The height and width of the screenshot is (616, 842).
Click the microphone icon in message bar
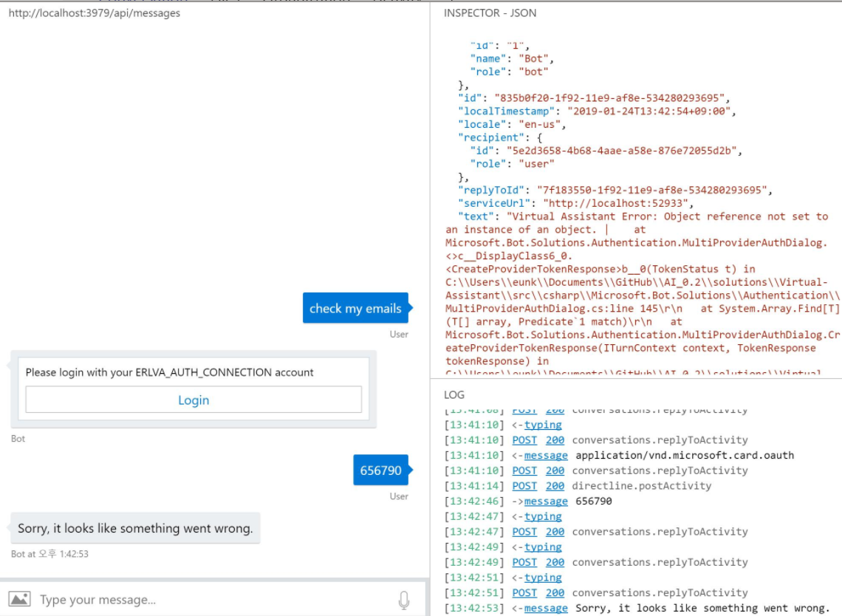point(405,599)
